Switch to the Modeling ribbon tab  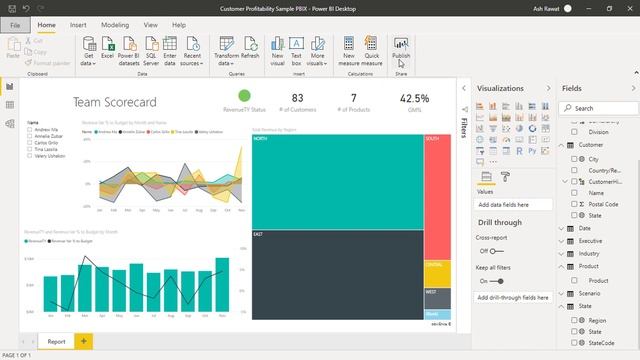(x=115, y=25)
